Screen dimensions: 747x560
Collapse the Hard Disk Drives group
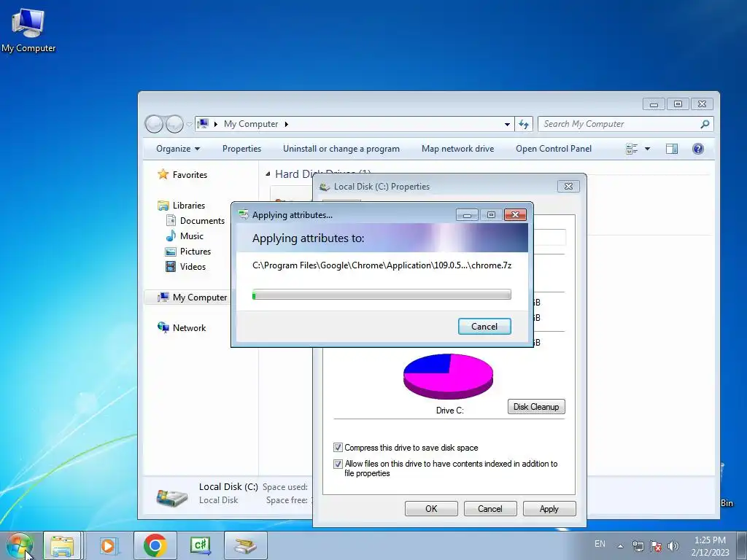(x=267, y=174)
